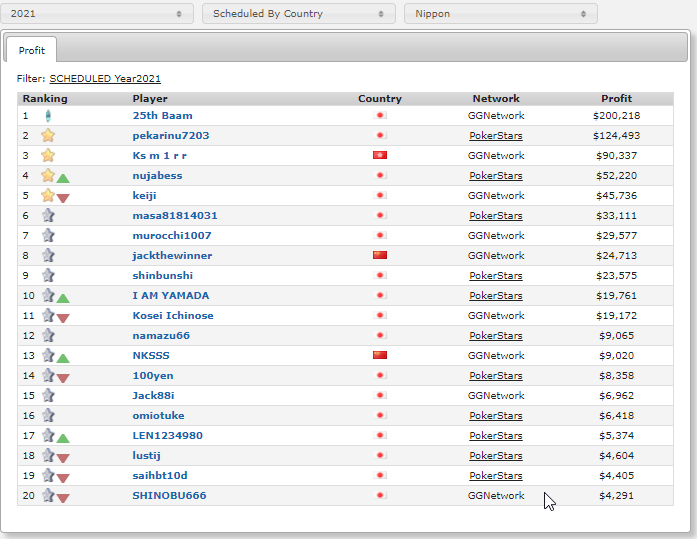Click PokerStars link in I AM YAMADA row
Viewport: 697px width, 539px height.
click(496, 295)
